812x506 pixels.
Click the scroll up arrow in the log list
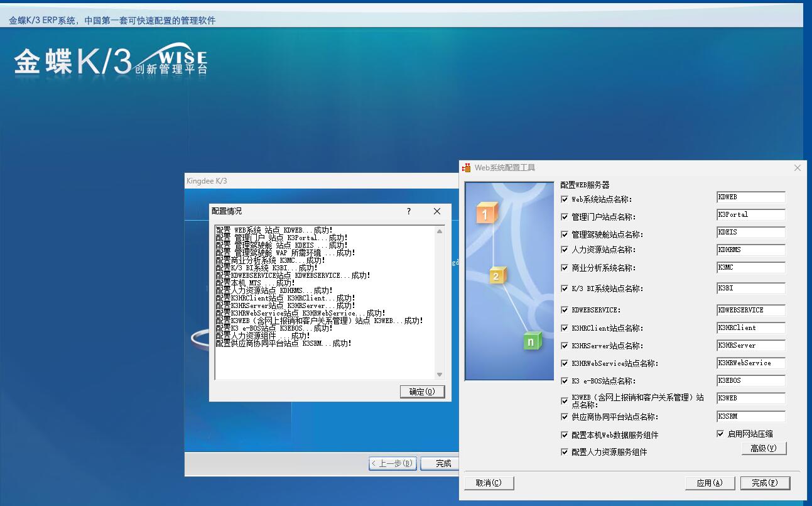(440, 231)
